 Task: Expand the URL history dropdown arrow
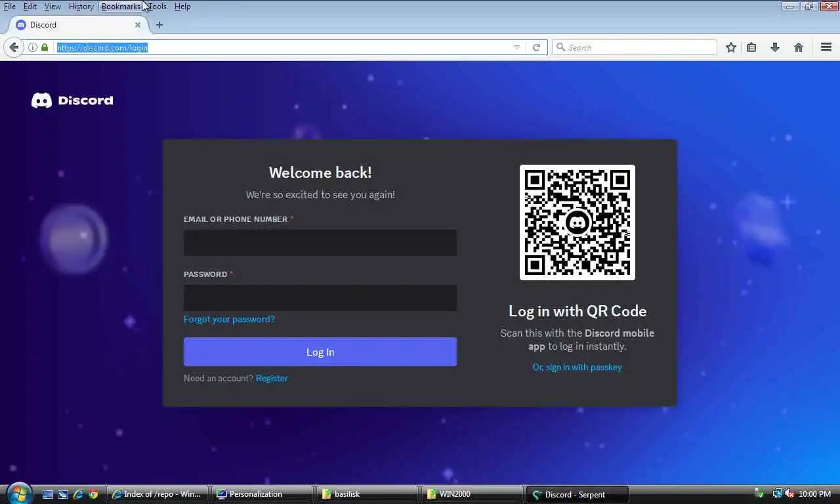pyautogui.click(x=516, y=47)
